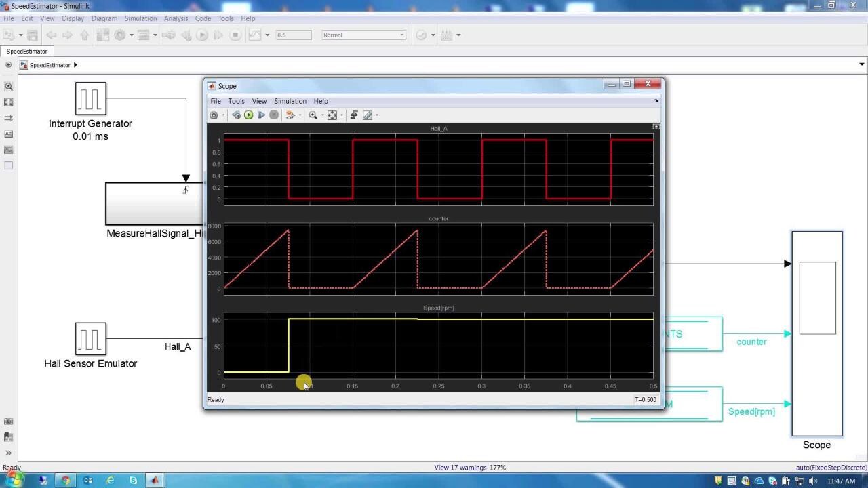868x488 pixels.
Task: Select the Zoom tool in Scope toolbar
Action: (313, 115)
